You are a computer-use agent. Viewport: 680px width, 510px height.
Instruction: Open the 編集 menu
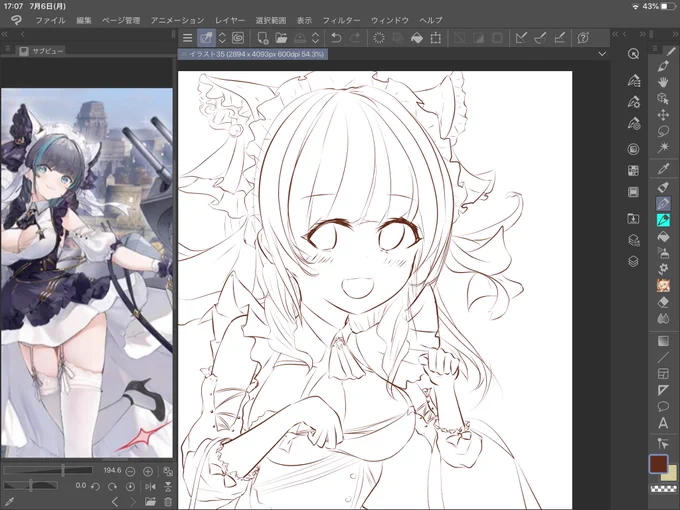pyautogui.click(x=84, y=20)
